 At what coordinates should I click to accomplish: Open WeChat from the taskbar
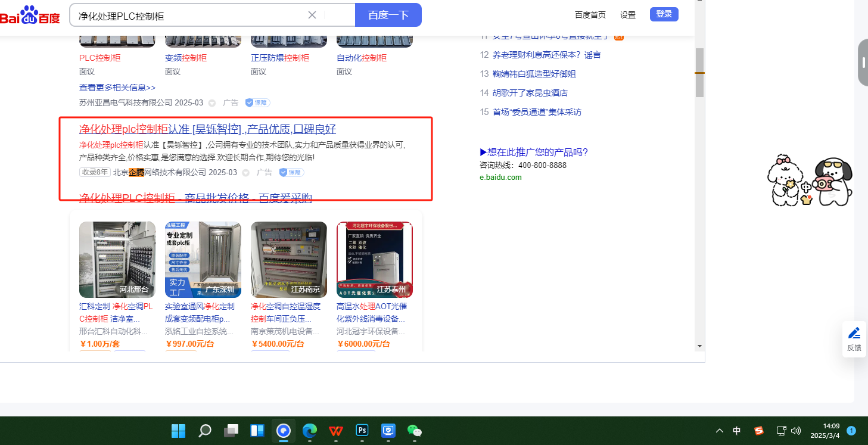click(414, 431)
